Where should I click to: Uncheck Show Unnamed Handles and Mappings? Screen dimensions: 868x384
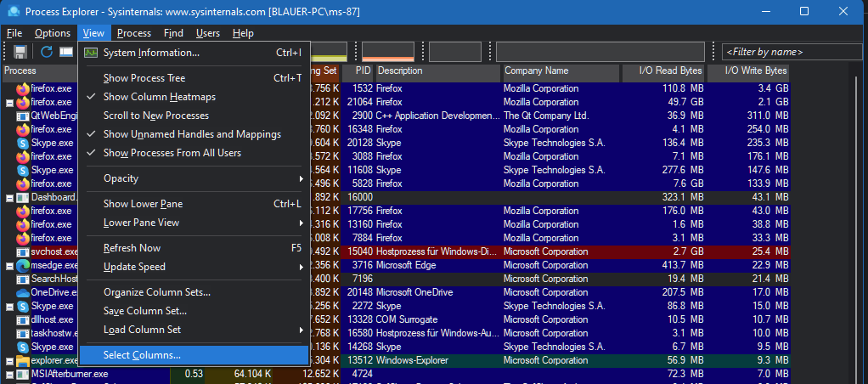click(194, 134)
